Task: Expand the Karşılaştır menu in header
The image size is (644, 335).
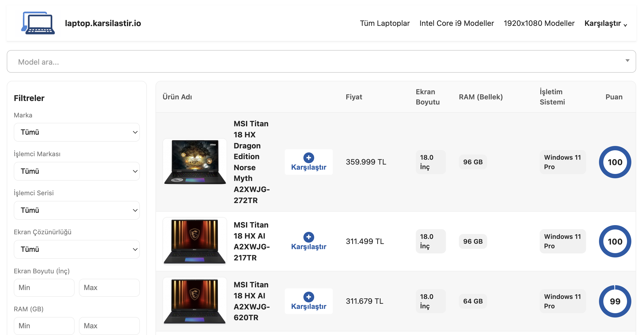Action: coord(605,23)
